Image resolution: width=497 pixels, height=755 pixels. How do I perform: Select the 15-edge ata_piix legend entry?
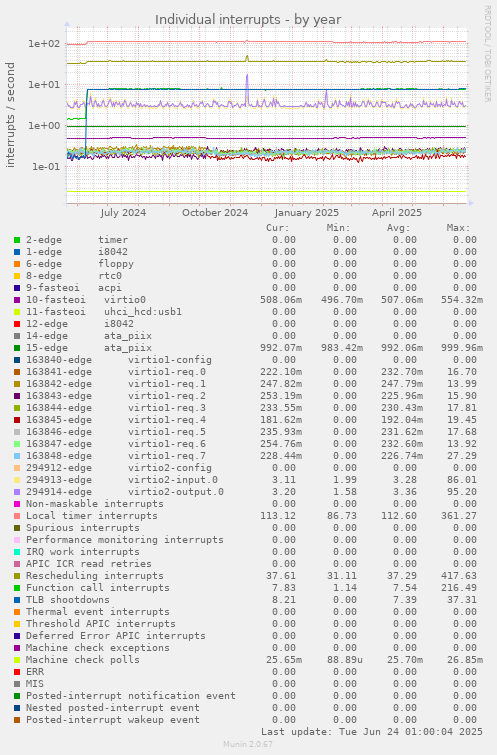click(x=89, y=348)
